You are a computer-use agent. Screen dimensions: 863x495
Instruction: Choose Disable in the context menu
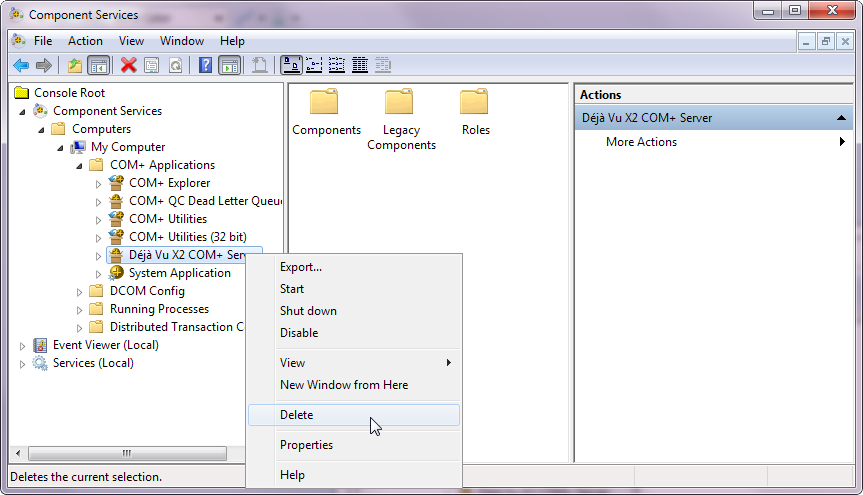tap(354, 333)
